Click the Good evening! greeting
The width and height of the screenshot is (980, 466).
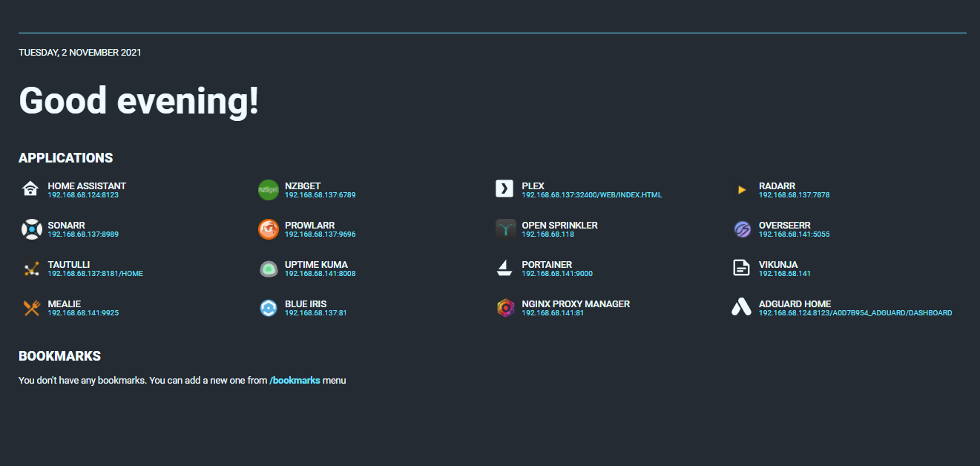coord(139,100)
